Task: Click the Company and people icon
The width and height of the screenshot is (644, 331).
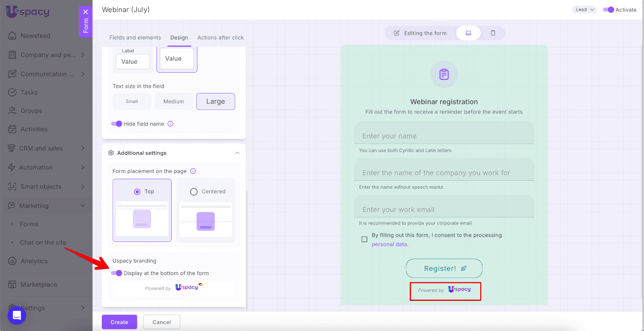Action: click(x=12, y=55)
